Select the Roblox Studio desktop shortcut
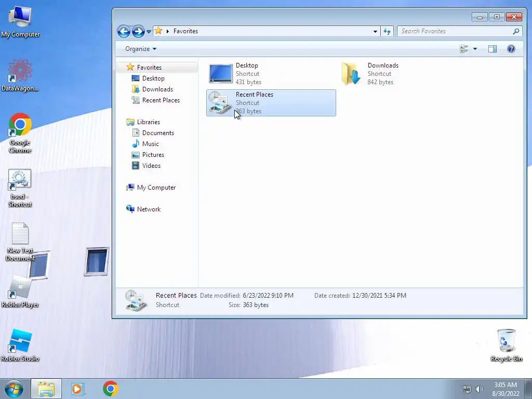Screen dimensions: 532x399 click(x=20, y=345)
